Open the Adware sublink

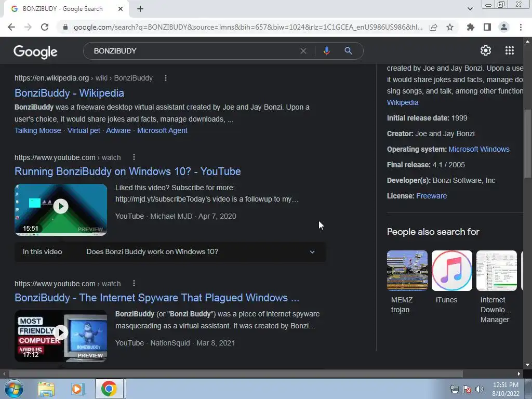click(118, 130)
